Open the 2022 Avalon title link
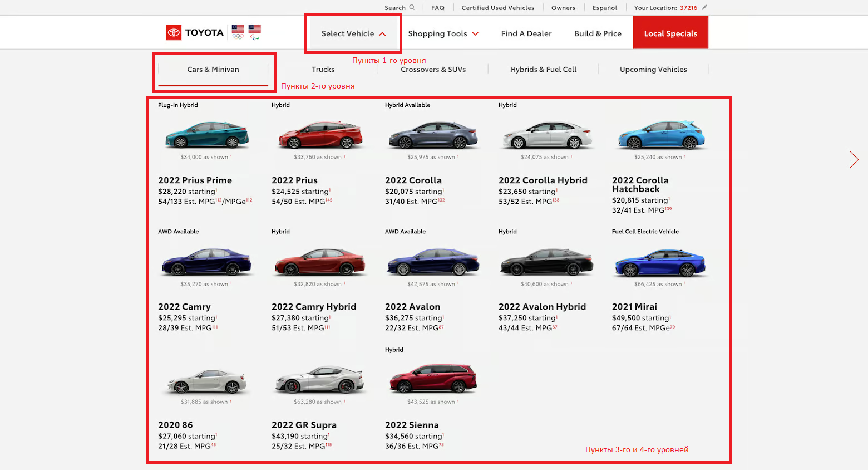This screenshot has height=470, width=868. [x=413, y=307]
